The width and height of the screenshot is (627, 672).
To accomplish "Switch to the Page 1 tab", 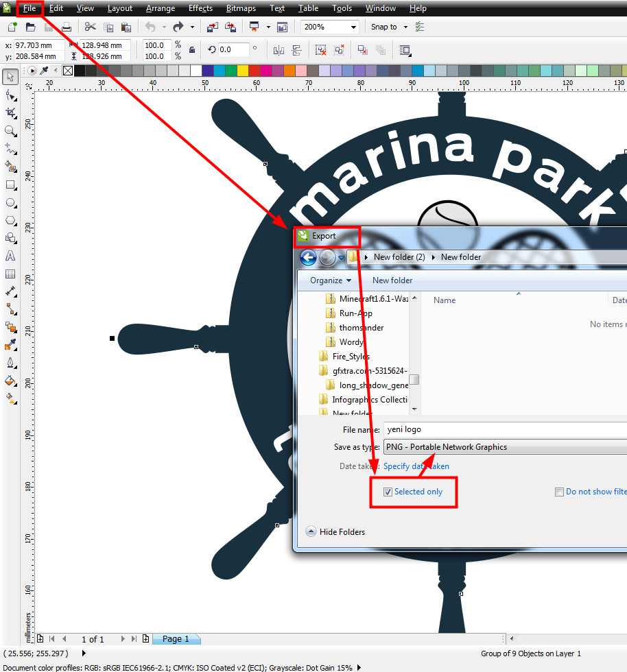I will pos(176,639).
